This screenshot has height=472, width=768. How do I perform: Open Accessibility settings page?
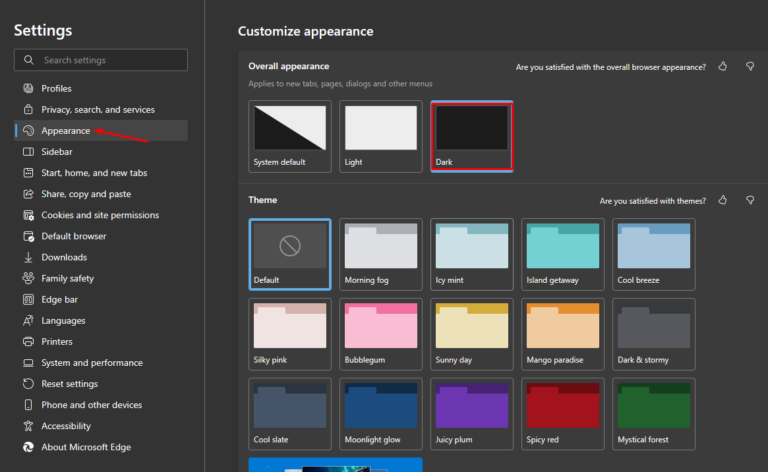[101, 425]
